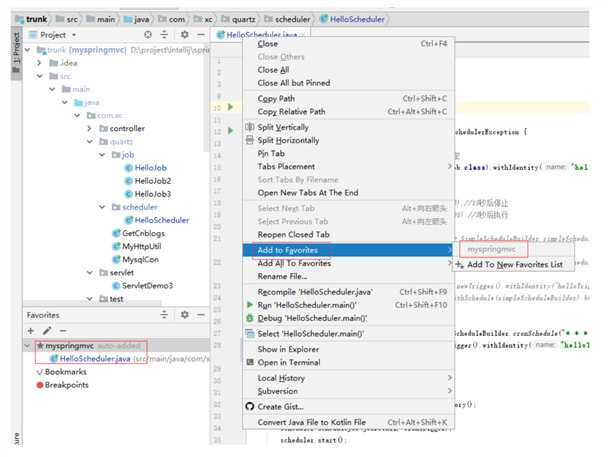The image size is (608, 457).
Task: Select Copy Path menu item
Action: point(349,98)
